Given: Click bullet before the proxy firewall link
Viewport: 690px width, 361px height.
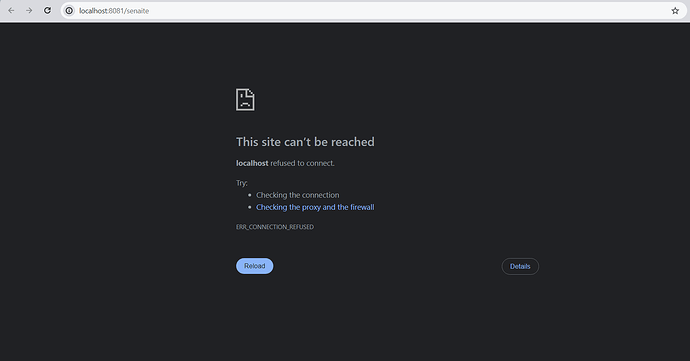Looking at the screenshot, I should click(250, 207).
